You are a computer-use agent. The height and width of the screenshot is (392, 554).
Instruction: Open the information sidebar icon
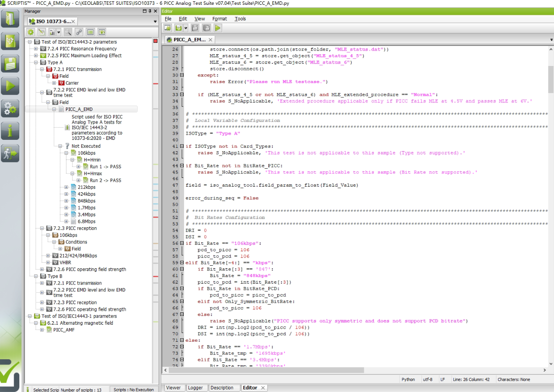click(10, 130)
